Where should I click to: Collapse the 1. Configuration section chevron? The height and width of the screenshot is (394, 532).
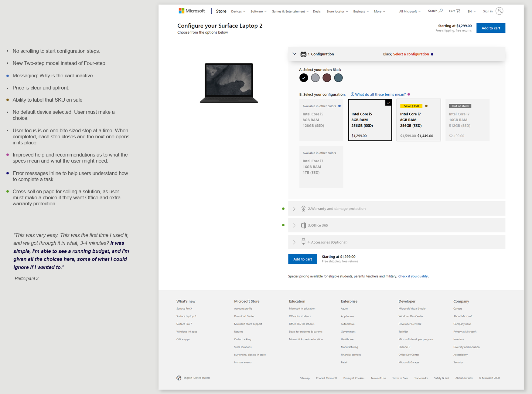click(294, 54)
